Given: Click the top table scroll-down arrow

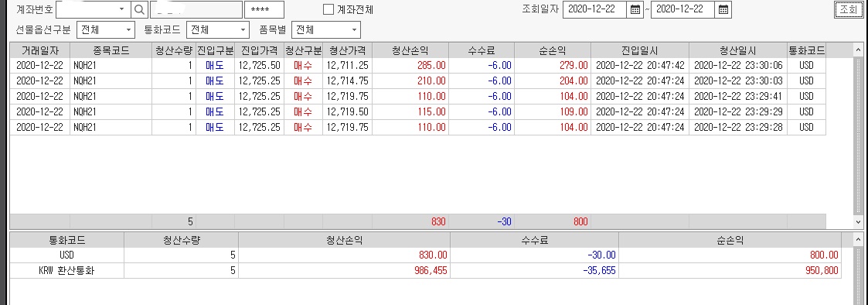Looking at the screenshot, I should pos(859,222).
